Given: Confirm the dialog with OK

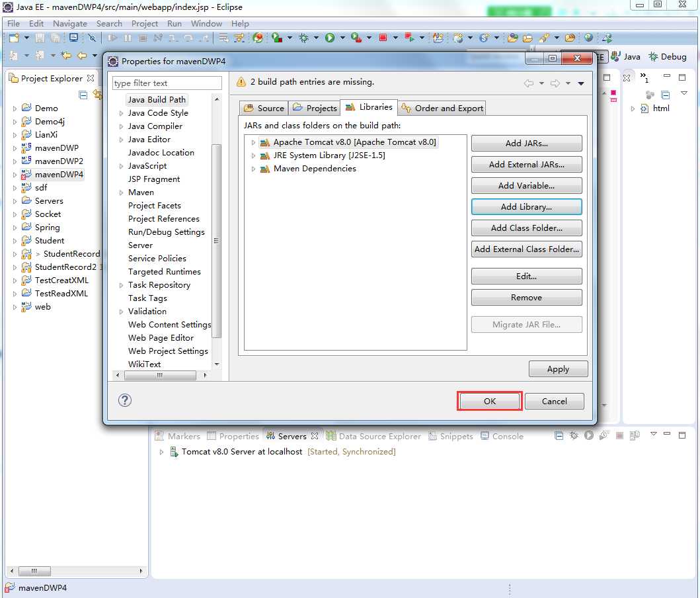Looking at the screenshot, I should (x=490, y=401).
